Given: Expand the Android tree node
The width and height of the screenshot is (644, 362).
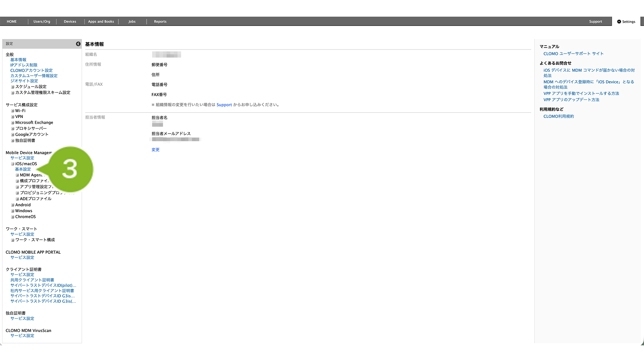Looking at the screenshot, I should tap(13, 205).
